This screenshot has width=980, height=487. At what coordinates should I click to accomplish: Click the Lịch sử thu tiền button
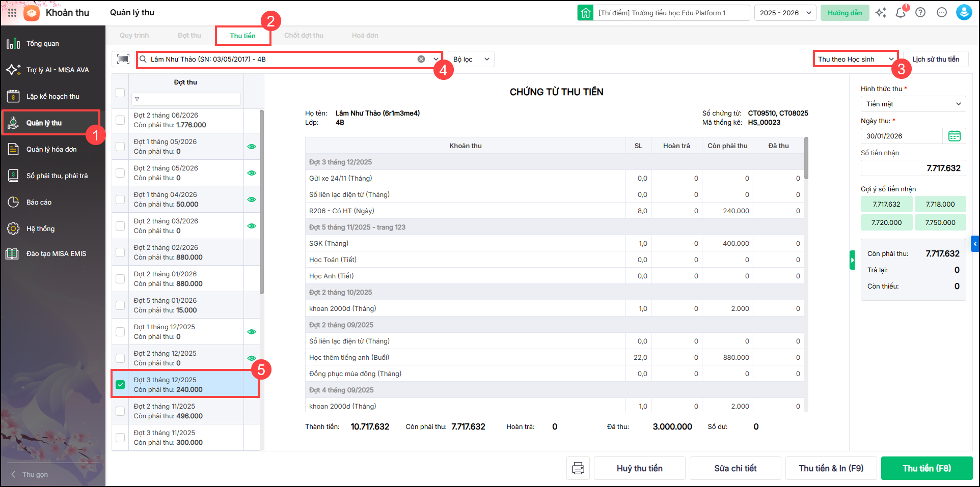click(935, 59)
